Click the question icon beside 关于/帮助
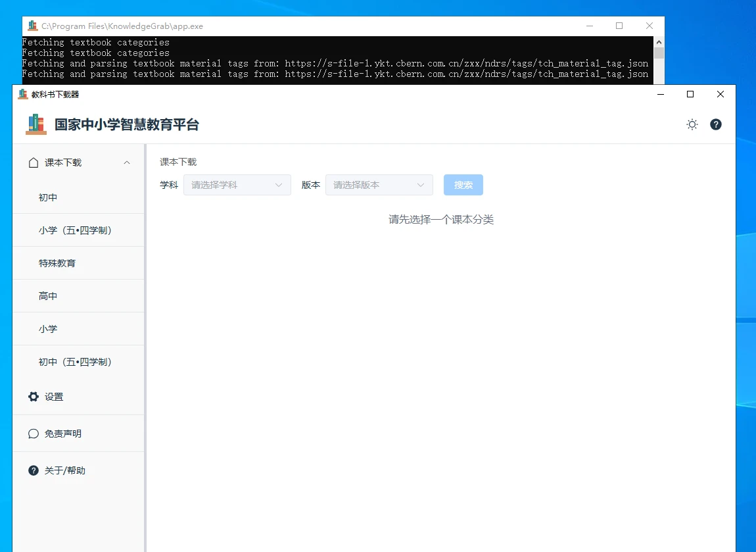The height and width of the screenshot is (552, 756). [34, 470]
